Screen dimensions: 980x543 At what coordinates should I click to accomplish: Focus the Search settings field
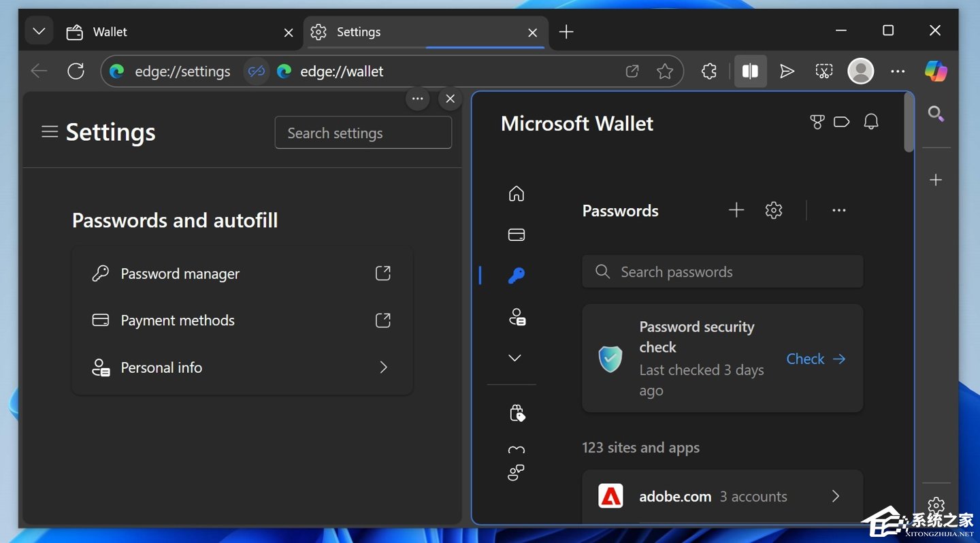point(363,133)
